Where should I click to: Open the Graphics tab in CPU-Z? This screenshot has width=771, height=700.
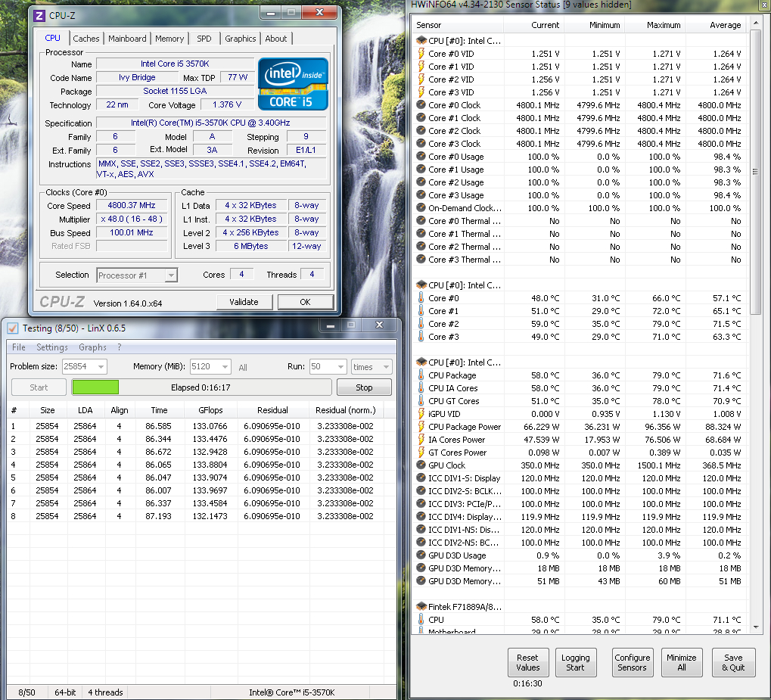[x=240, y=39]
